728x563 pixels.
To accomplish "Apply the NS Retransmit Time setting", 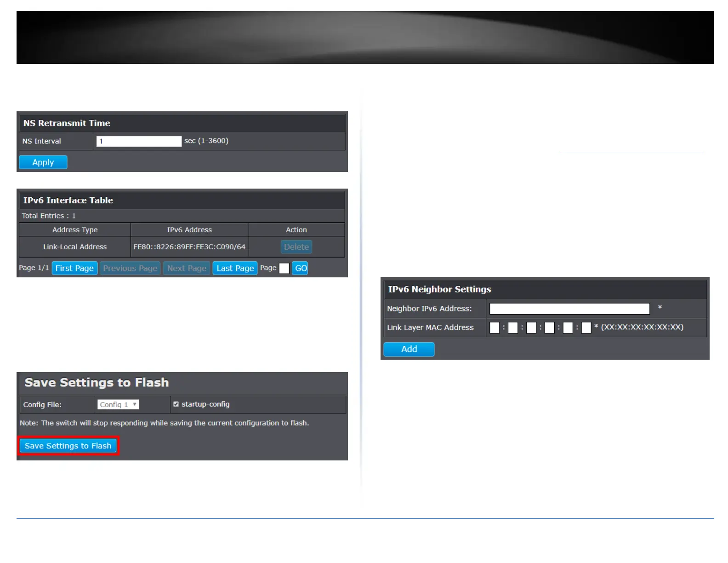I will pos(43,162).
